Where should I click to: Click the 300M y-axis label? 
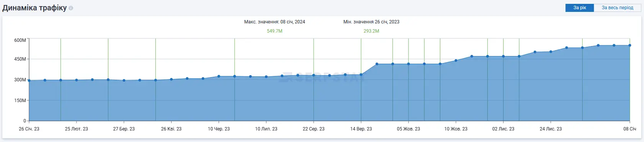point(20,80)
